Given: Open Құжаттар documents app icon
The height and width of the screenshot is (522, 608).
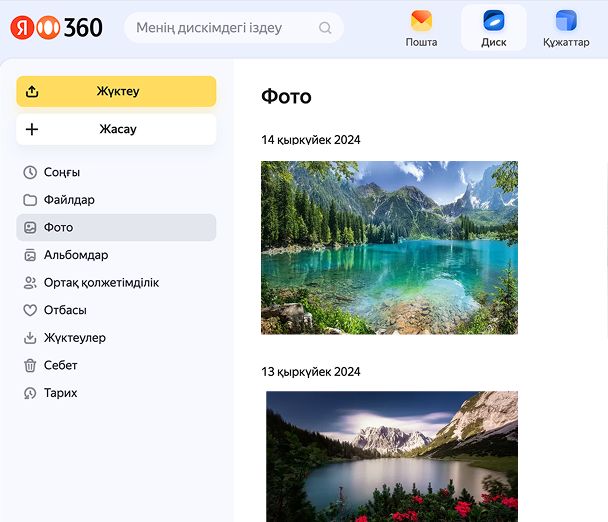Looking at the screenshot, I should 566,21.
